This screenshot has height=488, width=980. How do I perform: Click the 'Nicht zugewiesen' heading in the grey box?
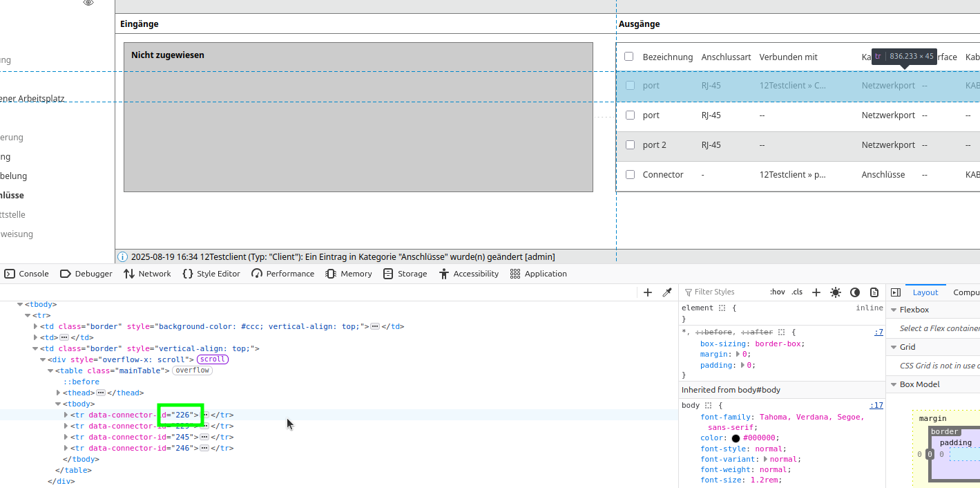[x=168, y=55]
